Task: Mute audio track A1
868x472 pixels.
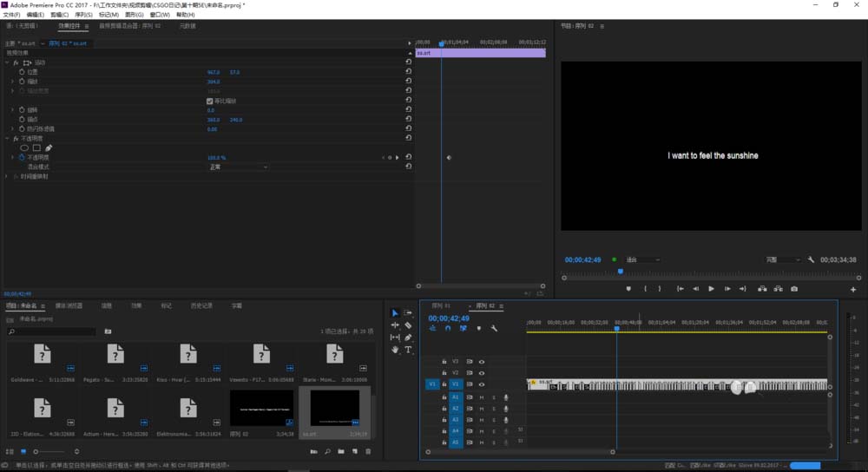Action: coord(482,397)
